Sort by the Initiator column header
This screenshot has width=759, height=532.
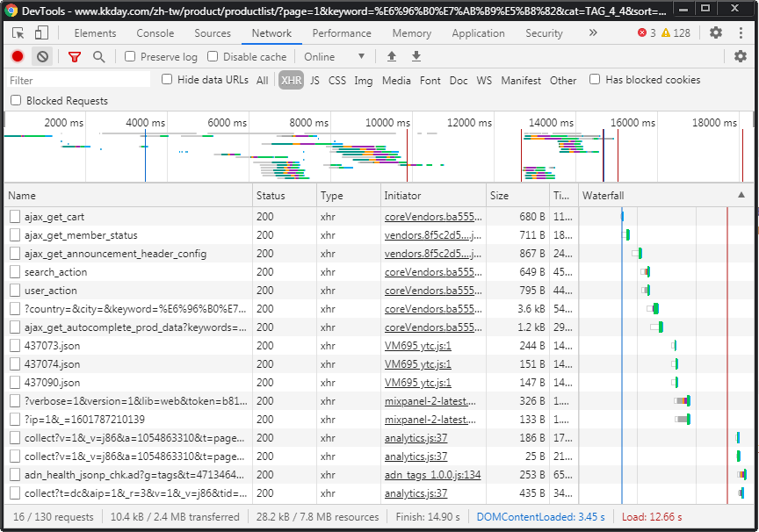(x=433, y=196)
